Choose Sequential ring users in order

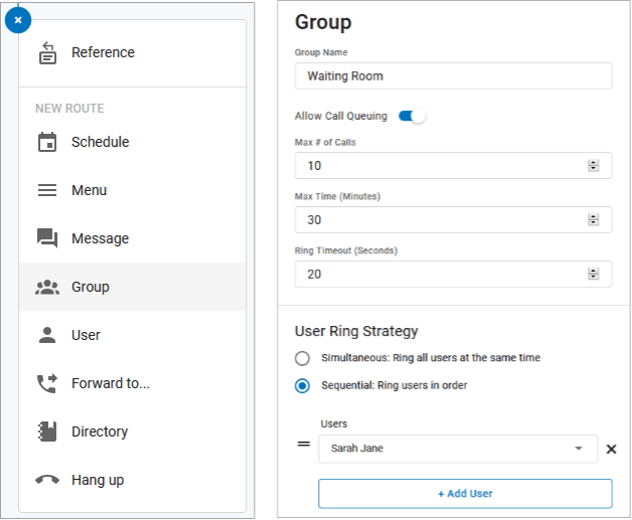302,385
